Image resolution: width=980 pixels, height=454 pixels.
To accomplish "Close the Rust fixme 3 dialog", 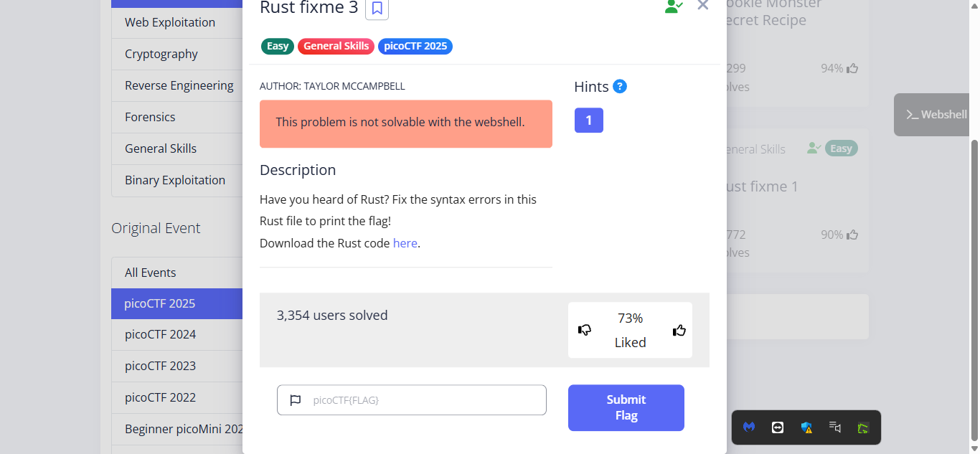I will pyautogui.click(x=702, y=6).
